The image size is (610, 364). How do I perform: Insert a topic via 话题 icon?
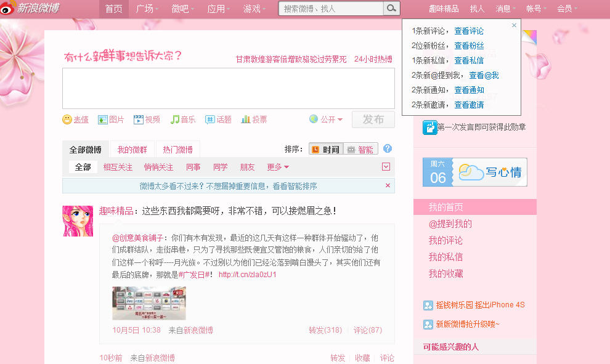[218, 119]
